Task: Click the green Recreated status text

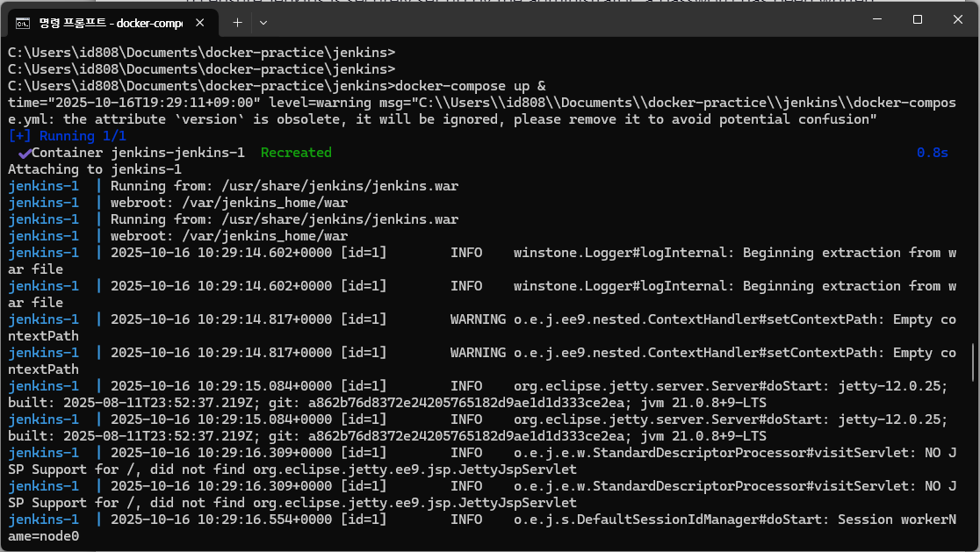Action: pyautogui.click(x=296, y=153)
